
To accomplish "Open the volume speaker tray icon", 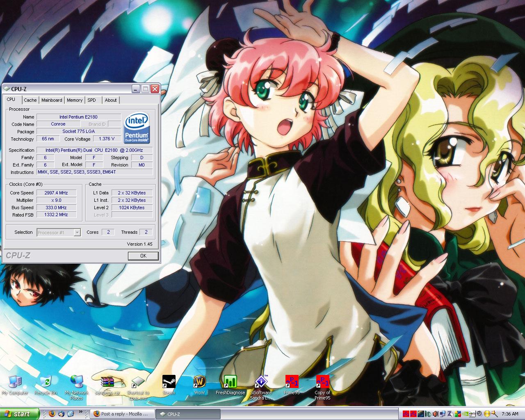I will pyautogui.click(x=436, y=414).
